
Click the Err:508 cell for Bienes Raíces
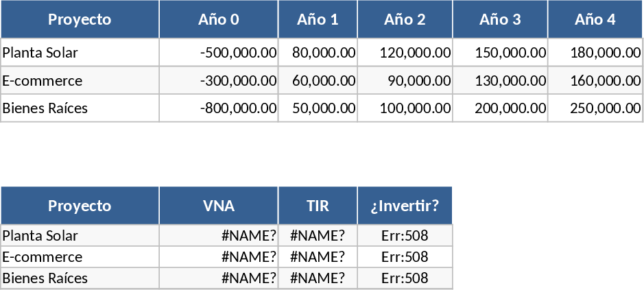[x=405, y=278]
